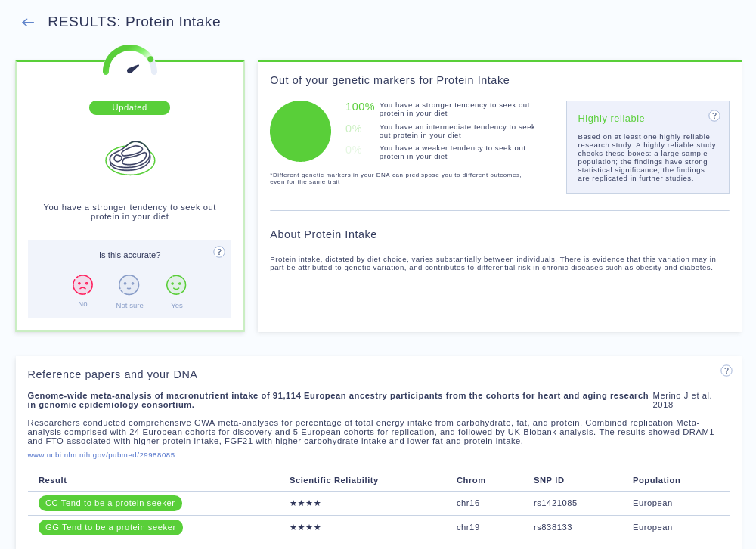Click the gauge meter icon atop result card
756x549 pixels.
(x=130, y=60)
